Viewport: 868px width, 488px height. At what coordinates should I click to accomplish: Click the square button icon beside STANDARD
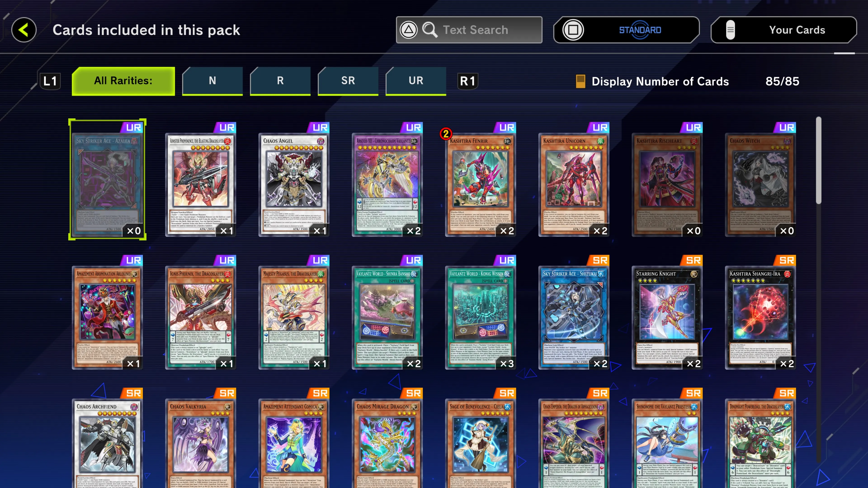pyautogui.click(x=573, y=30)
